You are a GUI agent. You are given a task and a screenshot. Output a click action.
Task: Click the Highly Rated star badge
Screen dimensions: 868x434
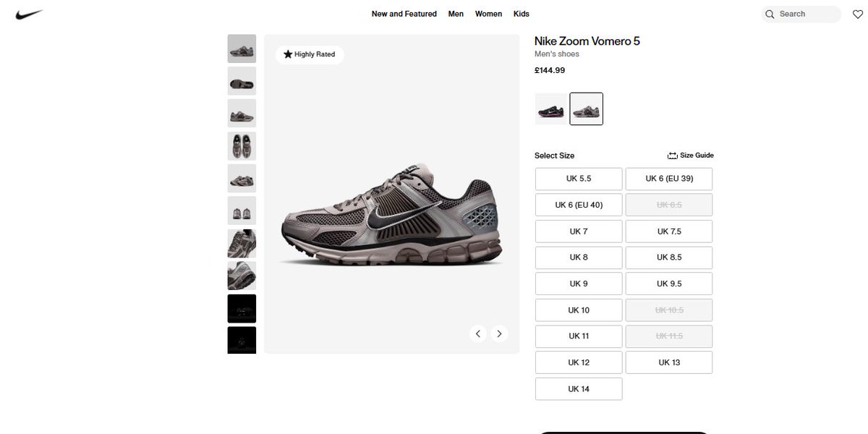click(310, 54)
